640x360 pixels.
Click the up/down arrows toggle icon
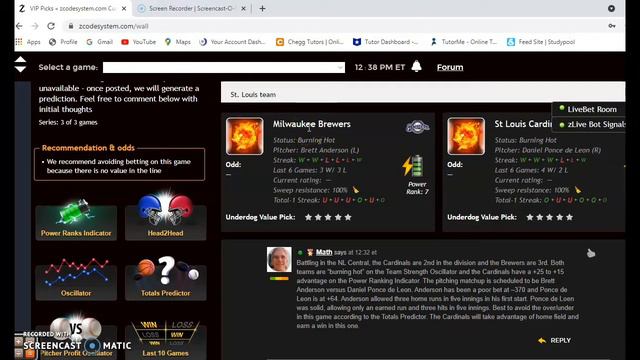click(20, 64)
